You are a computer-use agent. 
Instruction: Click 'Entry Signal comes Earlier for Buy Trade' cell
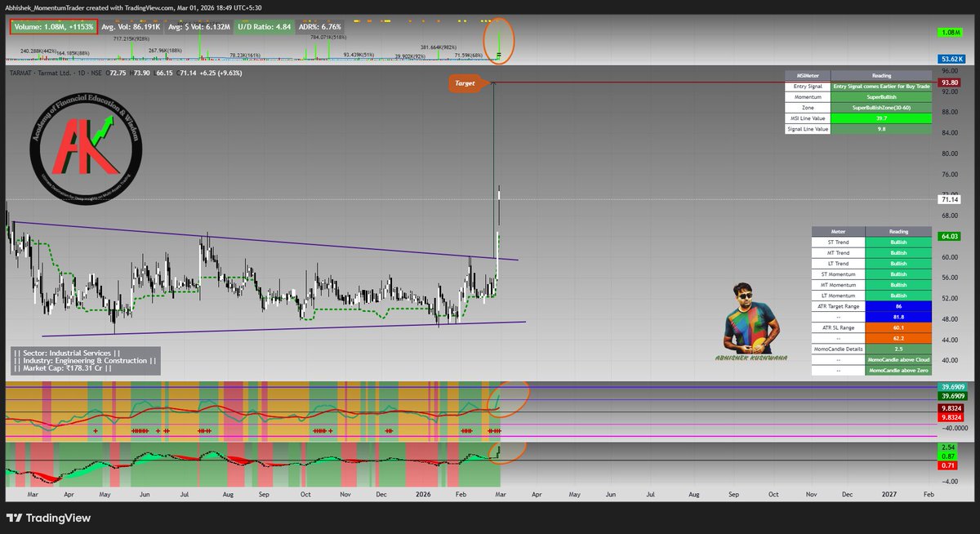881,86
